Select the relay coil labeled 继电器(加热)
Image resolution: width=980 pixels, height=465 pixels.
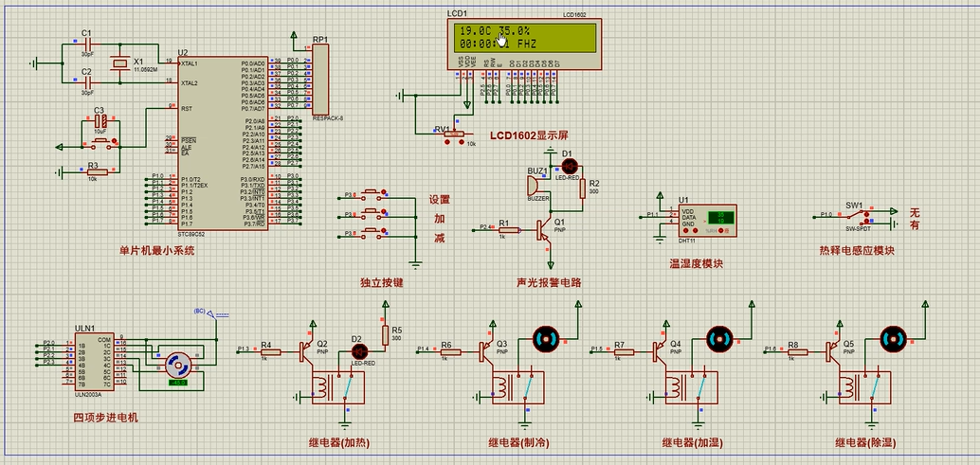coord(327,390)
